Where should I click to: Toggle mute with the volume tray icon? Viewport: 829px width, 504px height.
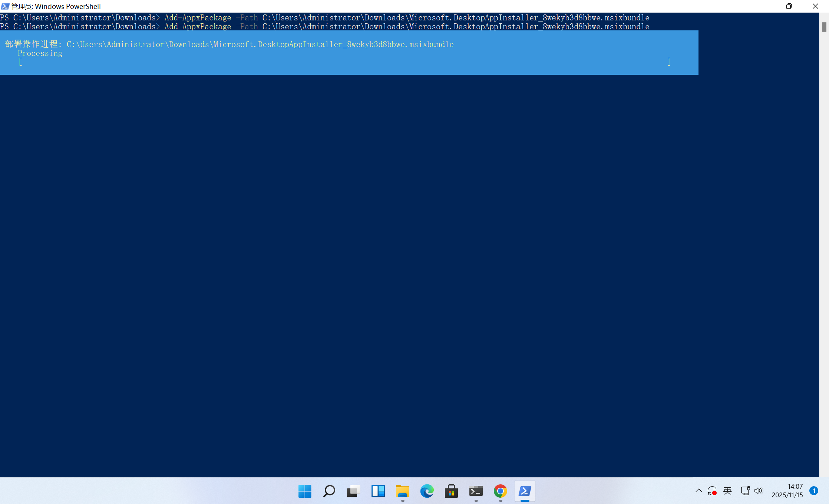(758, 491)
